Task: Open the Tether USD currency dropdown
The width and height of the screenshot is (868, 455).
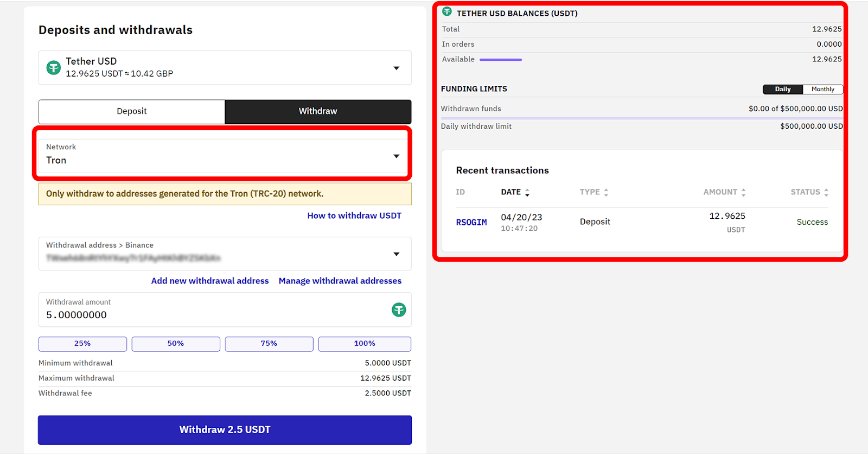Action: click(225, 68)
